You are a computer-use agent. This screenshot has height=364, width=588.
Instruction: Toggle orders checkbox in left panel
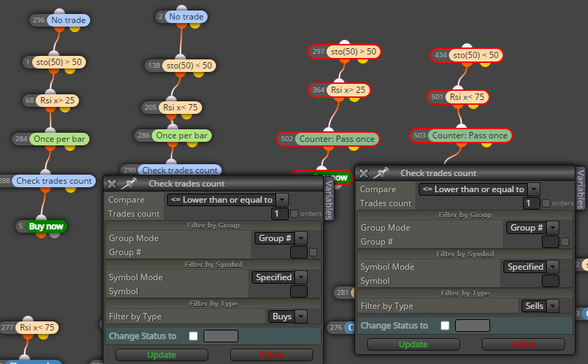[x=294, y=214]
